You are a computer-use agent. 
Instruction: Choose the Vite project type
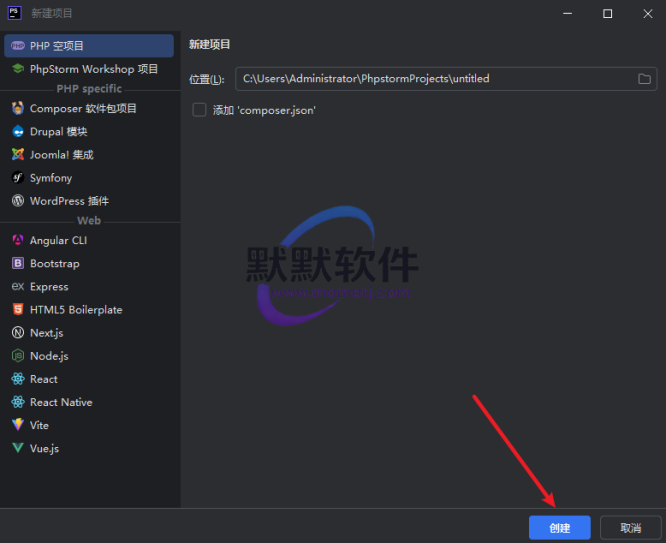pos(89,425)
